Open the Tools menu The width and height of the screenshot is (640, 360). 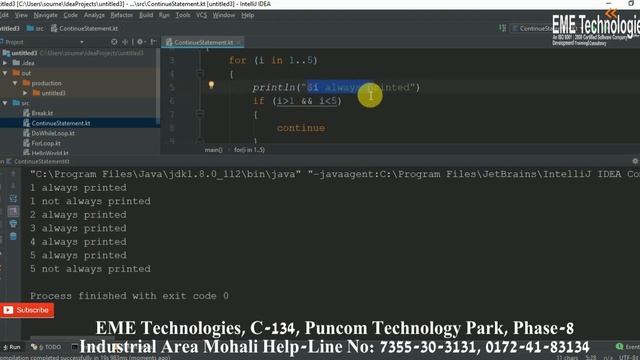pyautogui.click(x=182, y=15)
